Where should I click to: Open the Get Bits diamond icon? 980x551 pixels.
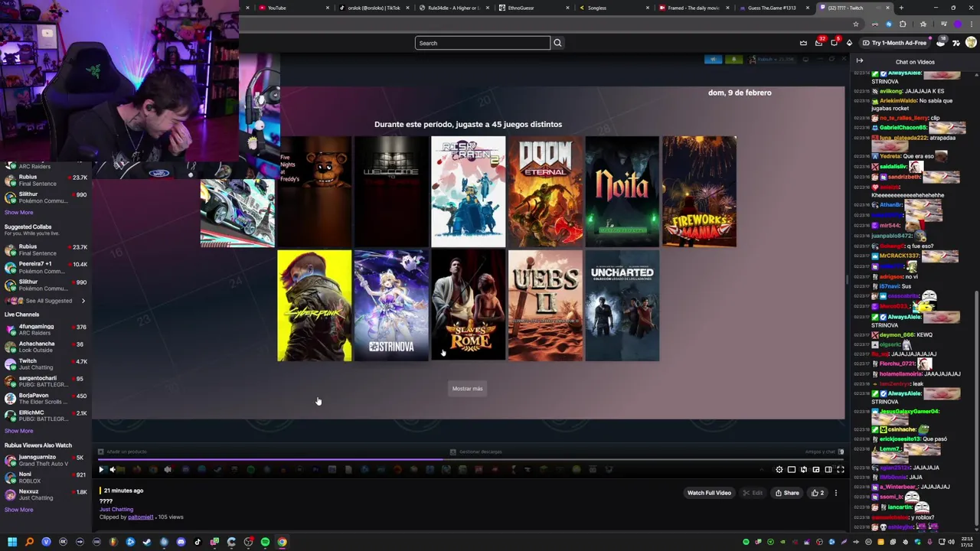pyautogui.click(x=849, y=43)
